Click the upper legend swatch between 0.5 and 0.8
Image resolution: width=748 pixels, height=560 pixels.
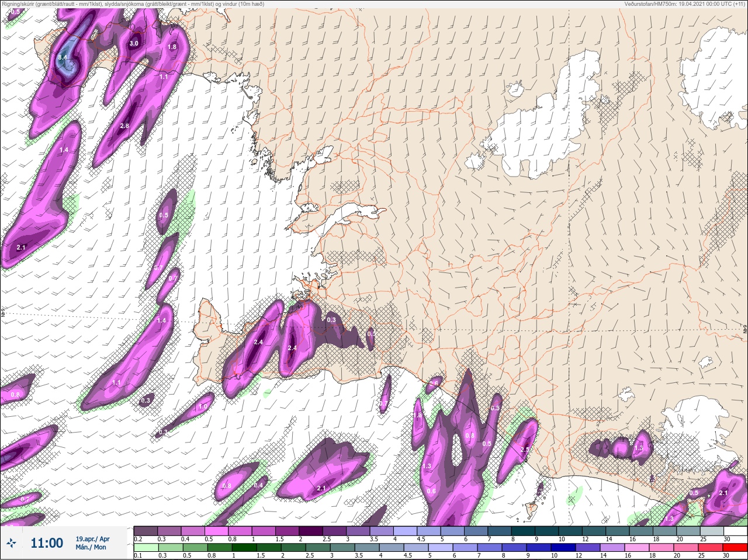click(x=217, y=531)
